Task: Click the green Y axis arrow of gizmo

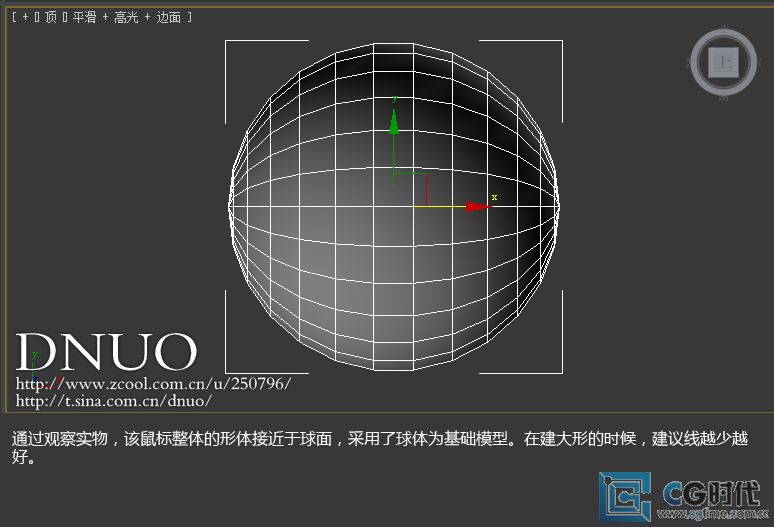Action: click(x=393, y=121)
